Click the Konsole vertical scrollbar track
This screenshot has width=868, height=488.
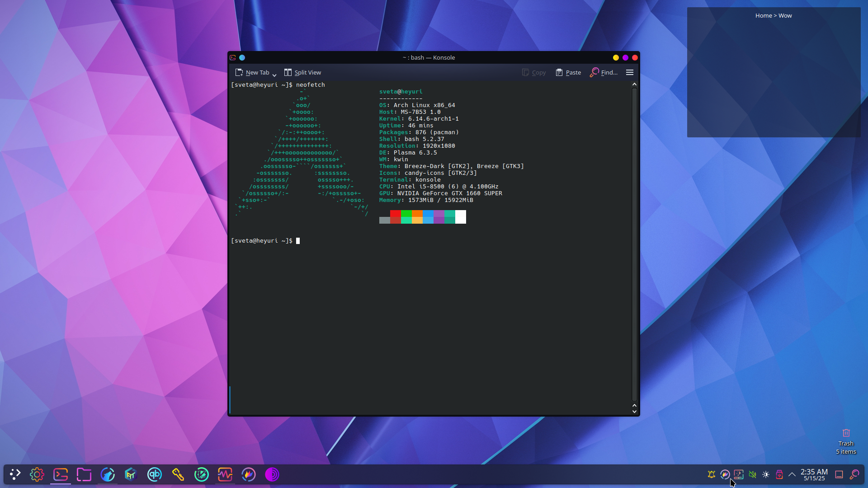click(x=634, y=244)
